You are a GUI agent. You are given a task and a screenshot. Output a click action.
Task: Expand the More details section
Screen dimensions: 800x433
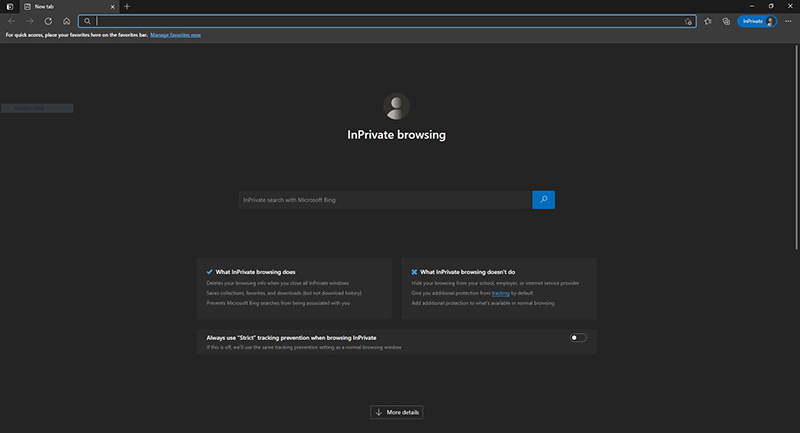(397, 412)
